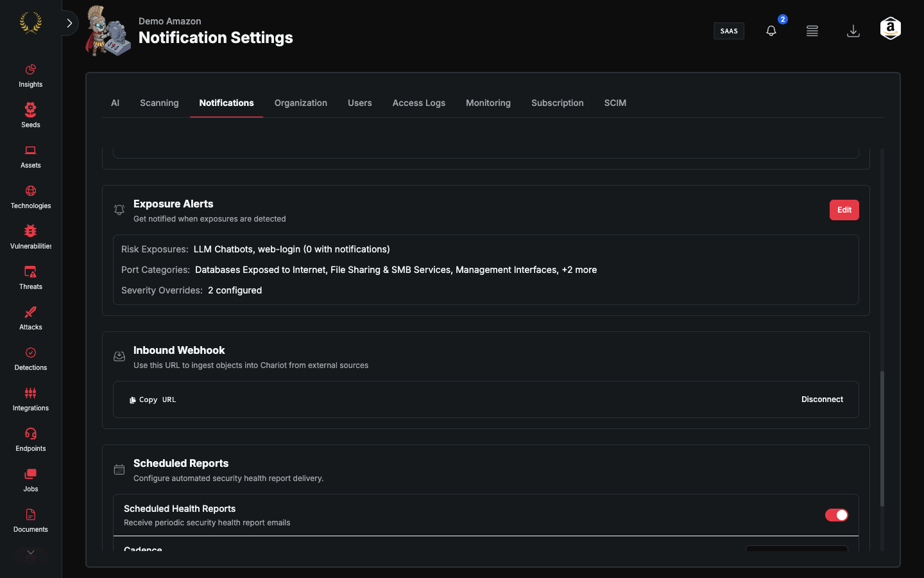
Task: Disconnect the inbound webhook
Action: click(x=822, y=399)
